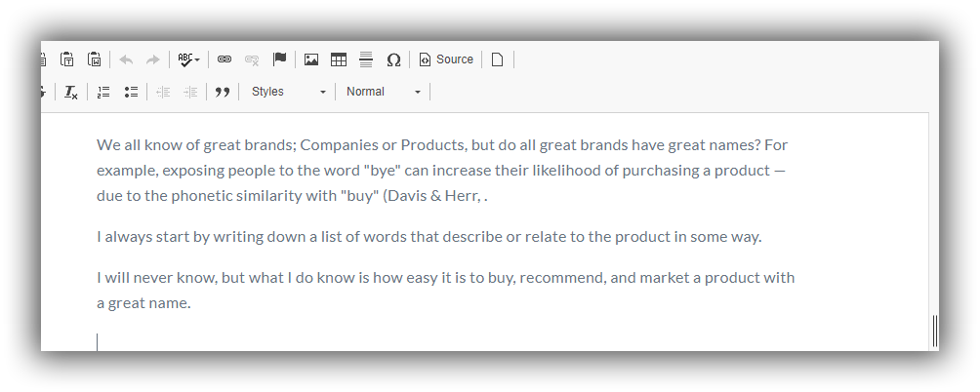Expand the Styles dropdown
Viewport: 980px width, 392px height.
(x=289, y=92)
